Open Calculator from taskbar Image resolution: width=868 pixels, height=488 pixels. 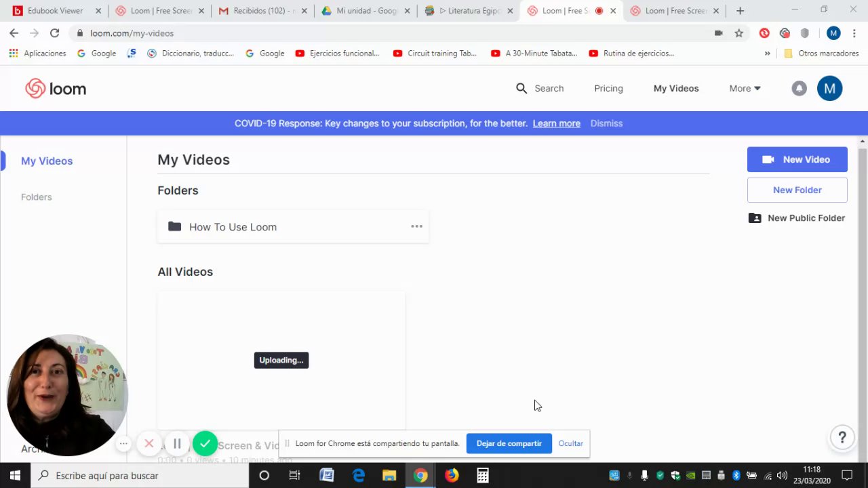483,475
